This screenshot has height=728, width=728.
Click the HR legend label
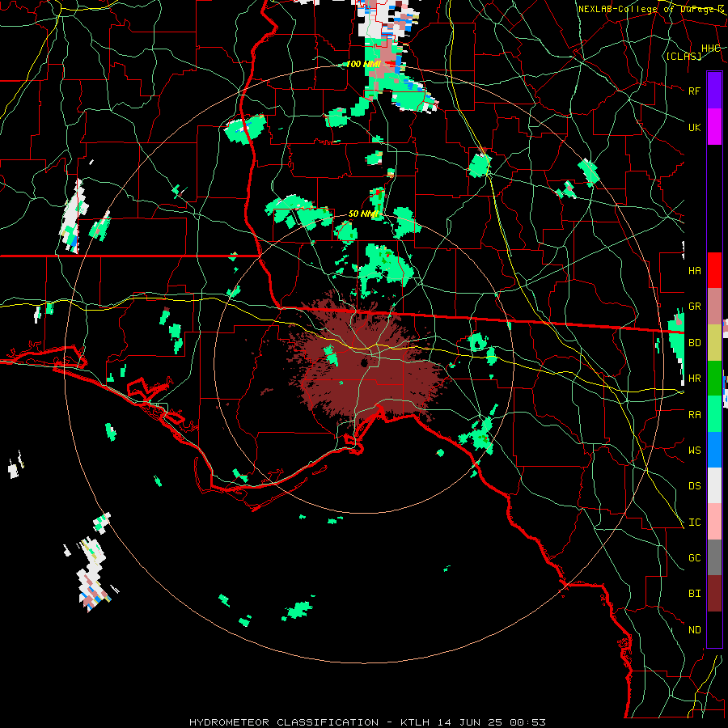[694, 379]
